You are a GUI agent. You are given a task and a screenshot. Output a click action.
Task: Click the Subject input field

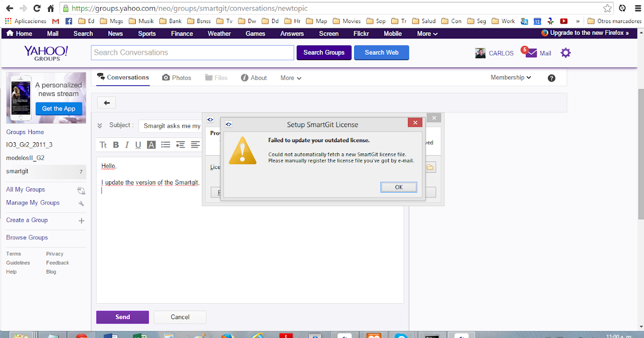pos(170,126)
